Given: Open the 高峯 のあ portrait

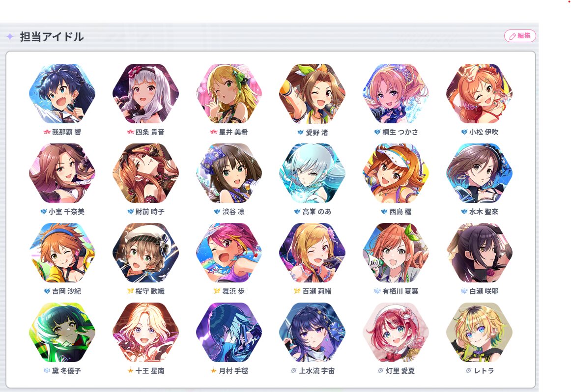Looking at the screenshot, I should coord(313,173).
